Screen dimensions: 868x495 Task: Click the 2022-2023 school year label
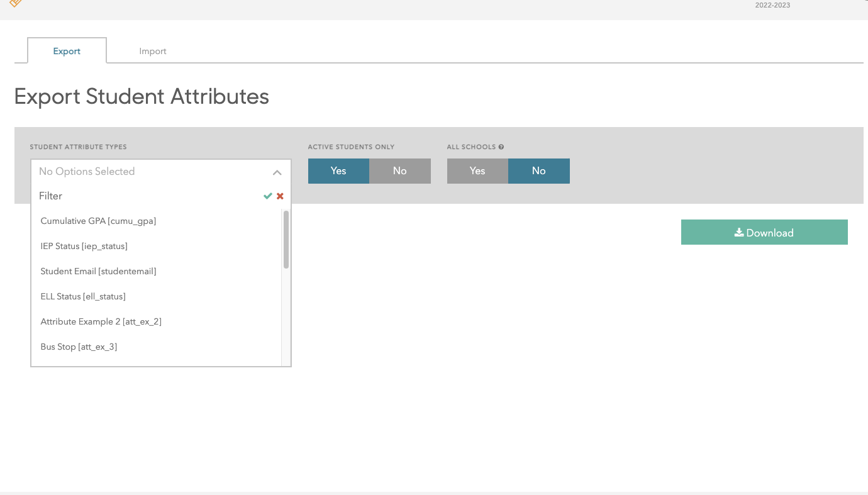pos(772,5)
